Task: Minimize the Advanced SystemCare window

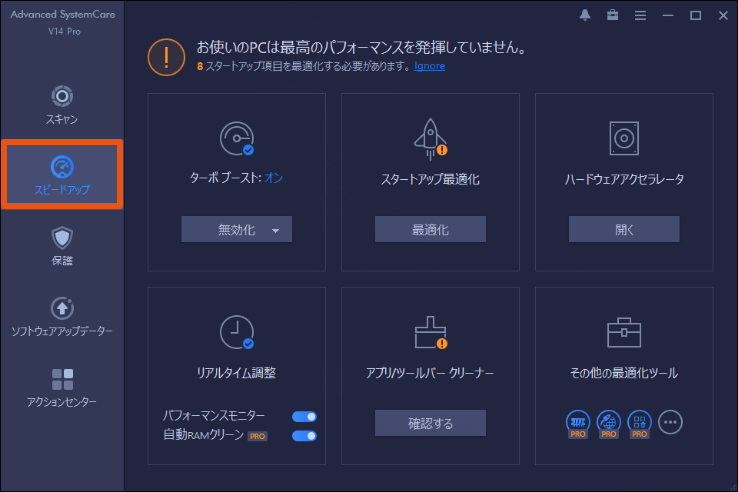Action: click(668, 16)
